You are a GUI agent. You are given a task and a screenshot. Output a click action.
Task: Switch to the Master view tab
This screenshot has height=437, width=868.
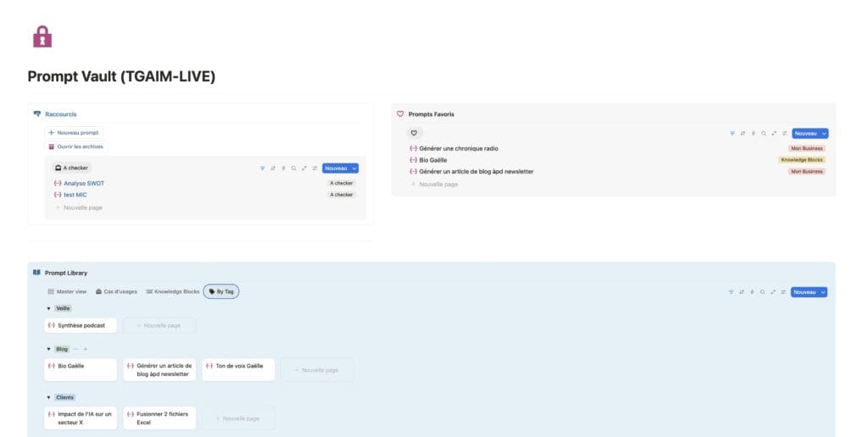click(67, 291)
